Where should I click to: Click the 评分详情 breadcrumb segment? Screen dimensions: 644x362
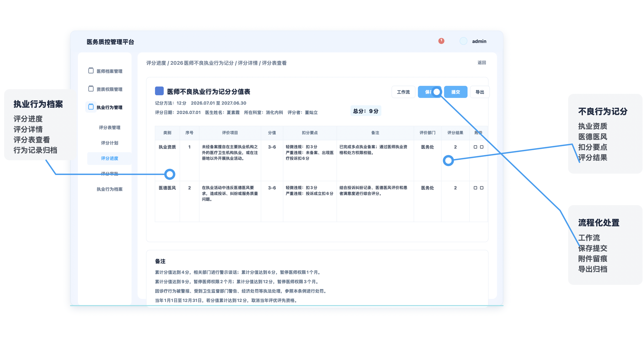[x=248, y=63]
